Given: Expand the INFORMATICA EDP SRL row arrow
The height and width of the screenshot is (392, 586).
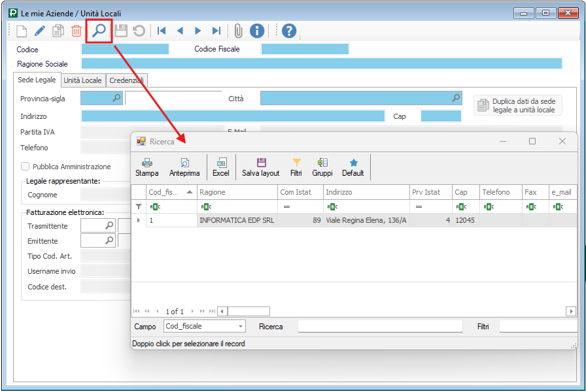Looking at the screenshot, I should coord(138,221).
